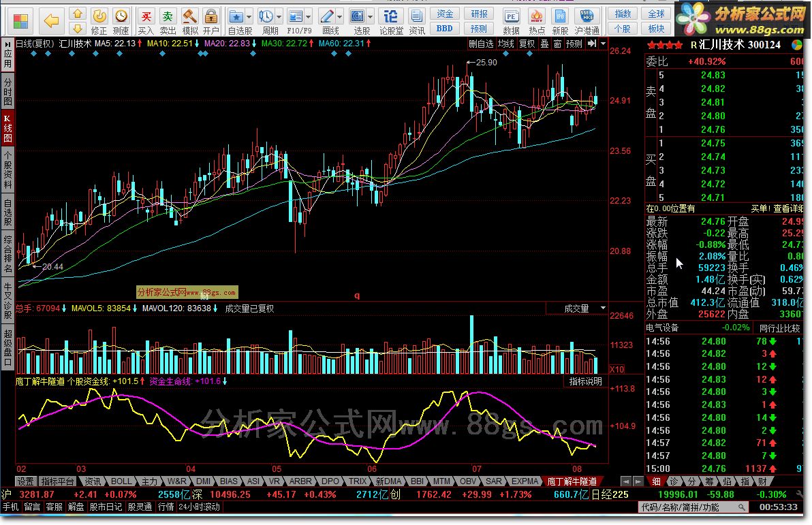Screen dimensions: 812x525
Task: Click the 研报 research reports button
Action: (479, 14)
